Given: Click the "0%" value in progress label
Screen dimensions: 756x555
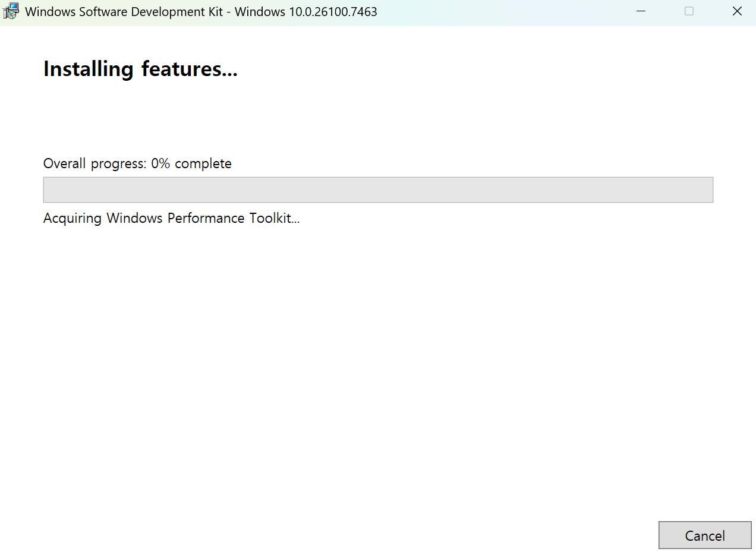Looking at the screenshot, I should pos(160,163).
